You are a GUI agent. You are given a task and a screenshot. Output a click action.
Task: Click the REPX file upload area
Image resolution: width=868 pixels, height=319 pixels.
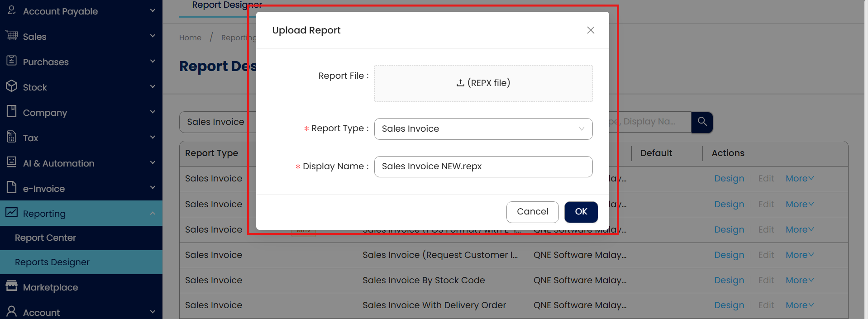click(483, 83)
